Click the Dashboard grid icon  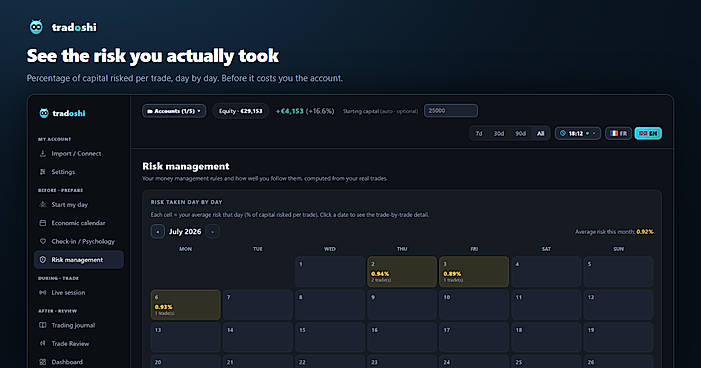(43, 362)
